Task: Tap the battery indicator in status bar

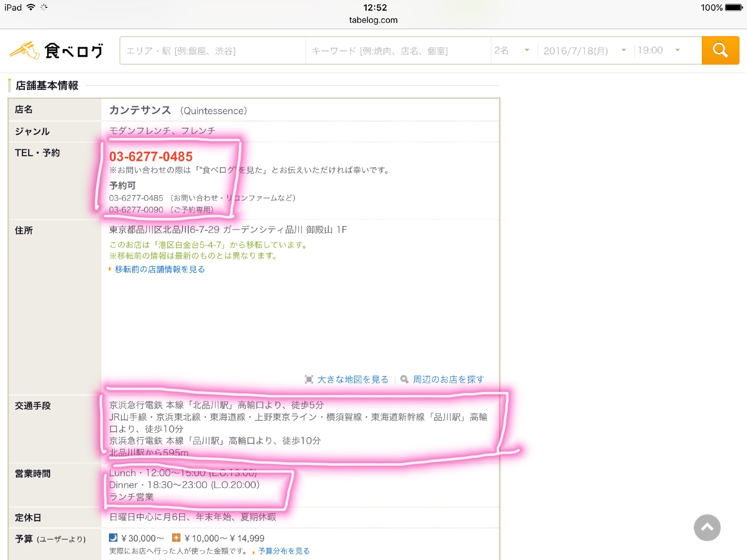Action: (733, 7)
